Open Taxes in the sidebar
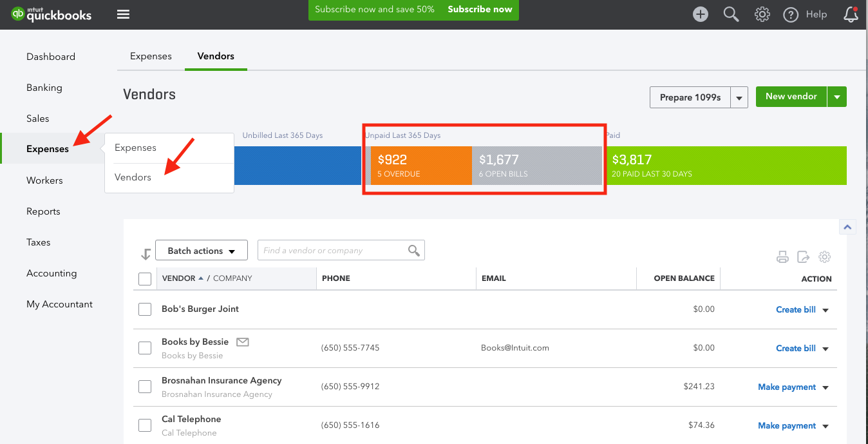Image resolution: width=868 pixels, height=444 pixels. [38, 242]
